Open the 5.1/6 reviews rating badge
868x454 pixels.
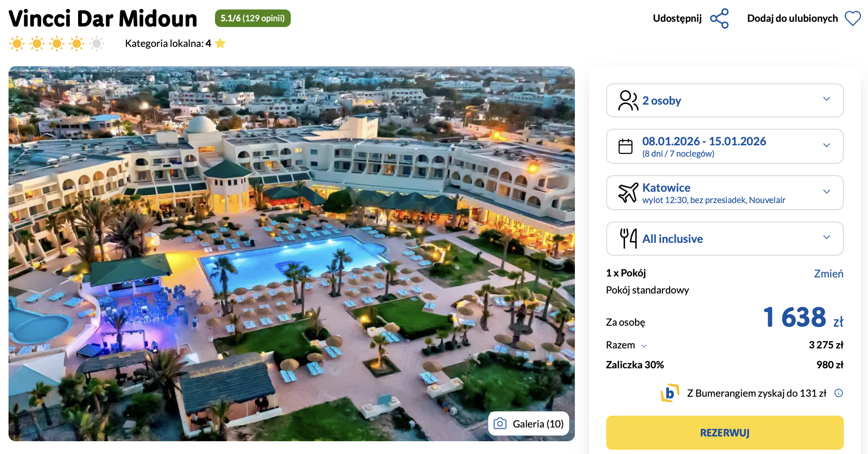pyautogui.click(x=252, y=18)
